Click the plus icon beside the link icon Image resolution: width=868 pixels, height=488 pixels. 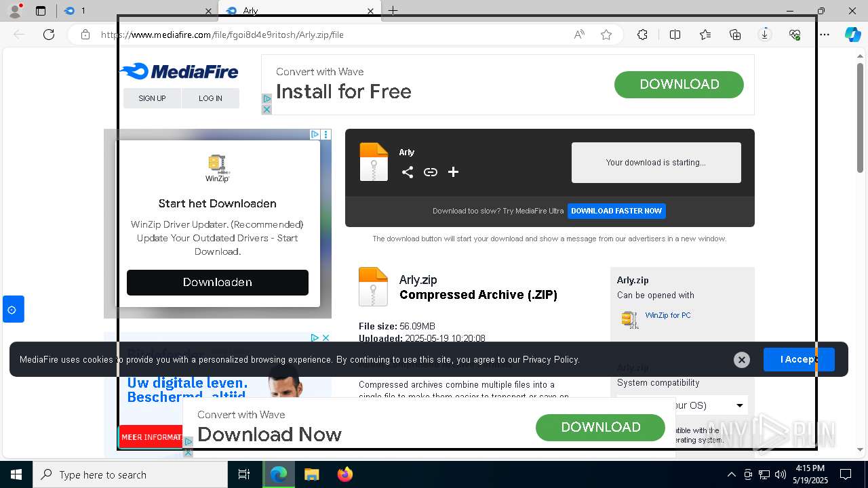point(454,172)
